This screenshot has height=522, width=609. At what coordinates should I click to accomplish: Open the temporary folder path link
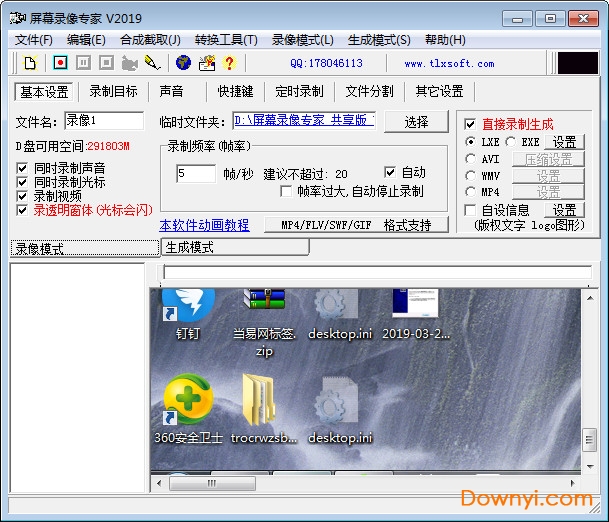tap(304, 120)
